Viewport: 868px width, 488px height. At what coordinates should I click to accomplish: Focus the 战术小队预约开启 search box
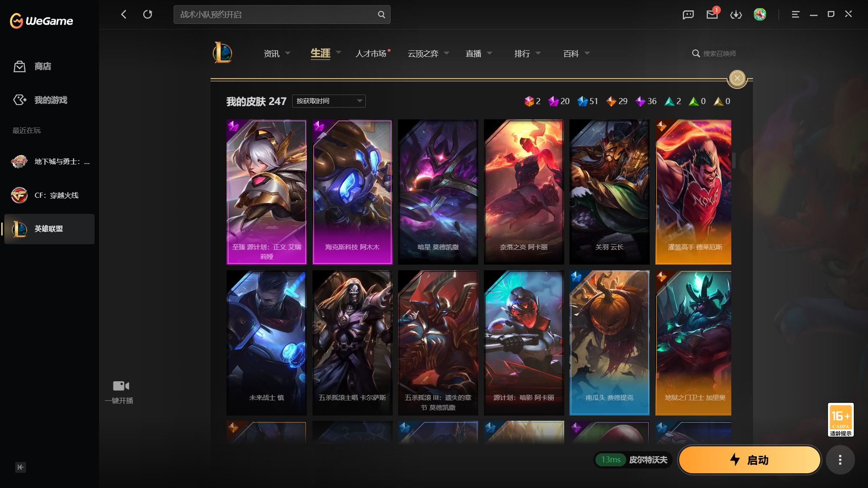(x=282, y=15)
